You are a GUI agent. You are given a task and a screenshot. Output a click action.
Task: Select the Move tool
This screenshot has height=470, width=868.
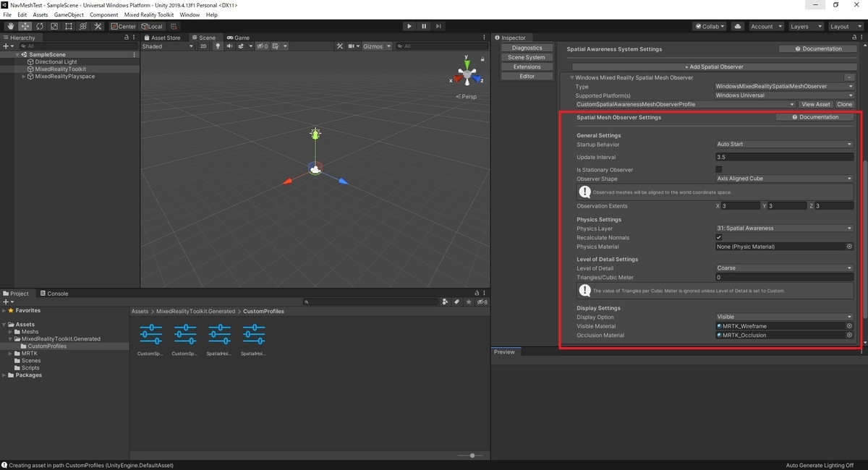(x=25, y=26)
